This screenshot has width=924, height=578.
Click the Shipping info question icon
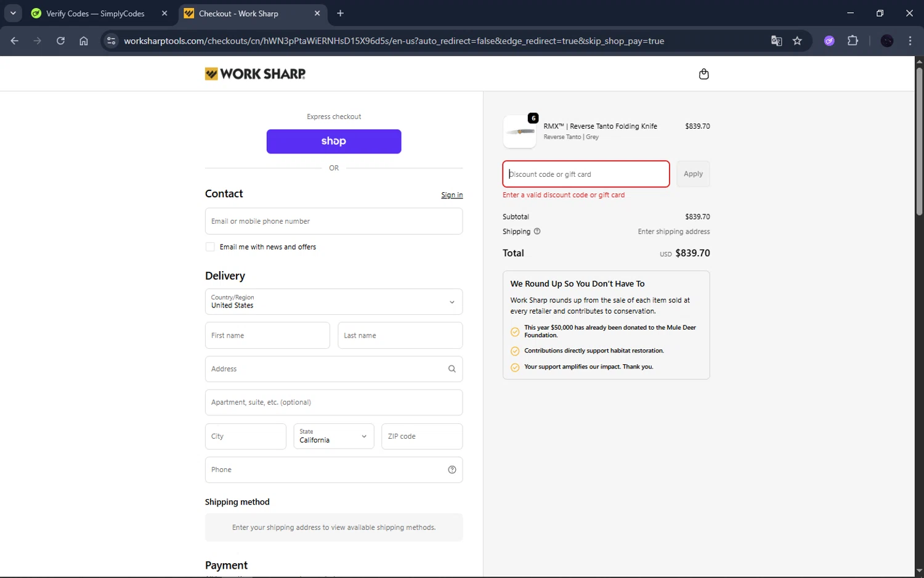coord(537,232)
